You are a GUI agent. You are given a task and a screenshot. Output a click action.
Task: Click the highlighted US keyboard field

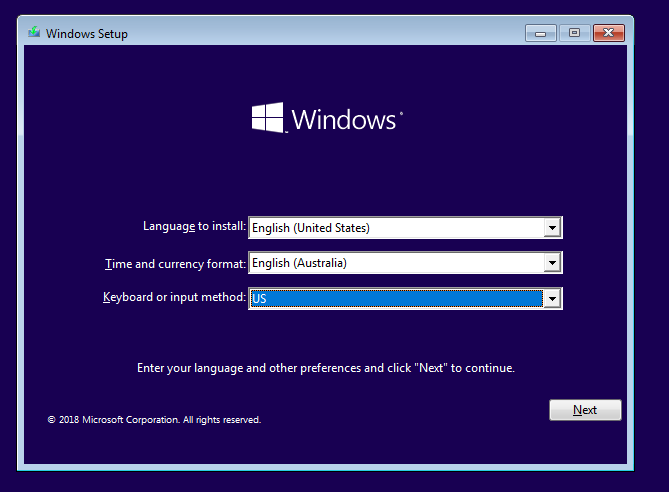405,299
